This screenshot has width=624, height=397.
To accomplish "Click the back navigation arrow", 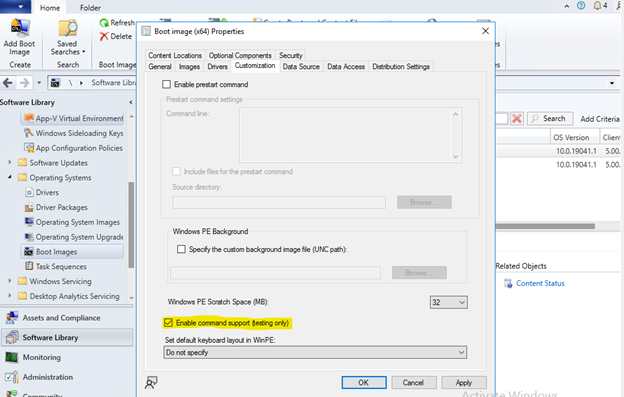I will click(x=8, y=83).
